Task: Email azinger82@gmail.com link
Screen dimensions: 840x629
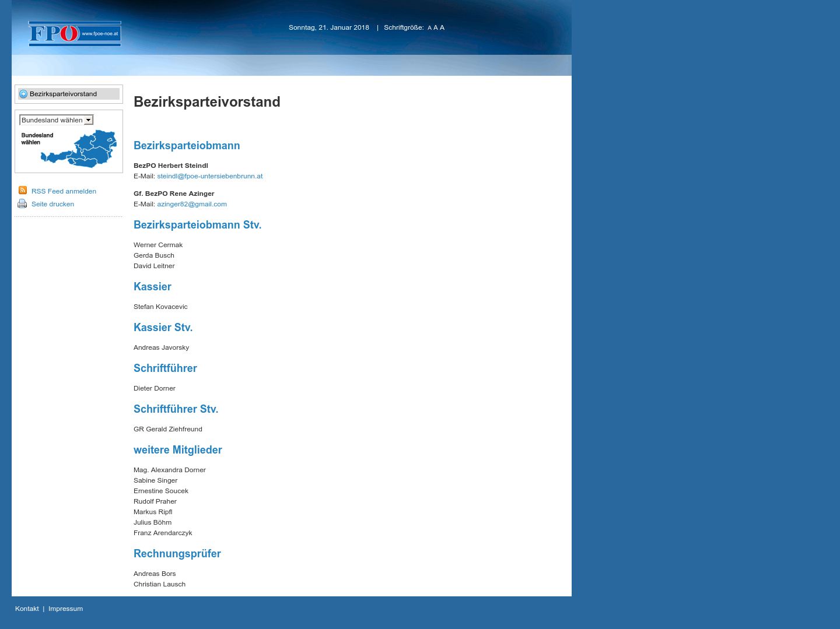Action: 192,204
